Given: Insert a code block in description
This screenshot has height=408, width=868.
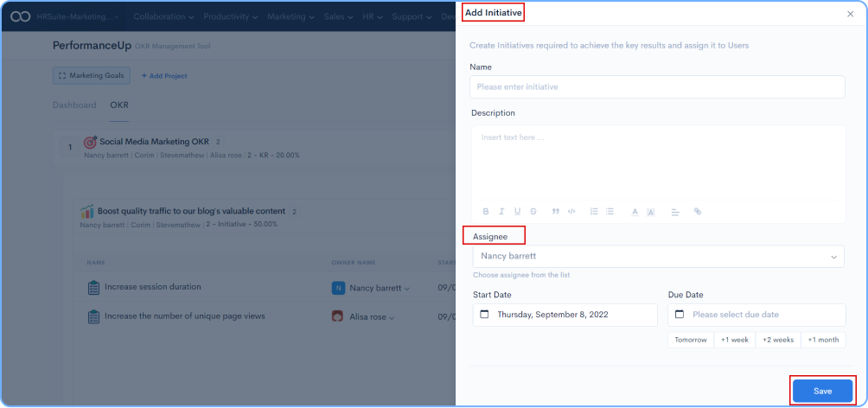Looking at the screenshot, I should [x=571, y=211].
